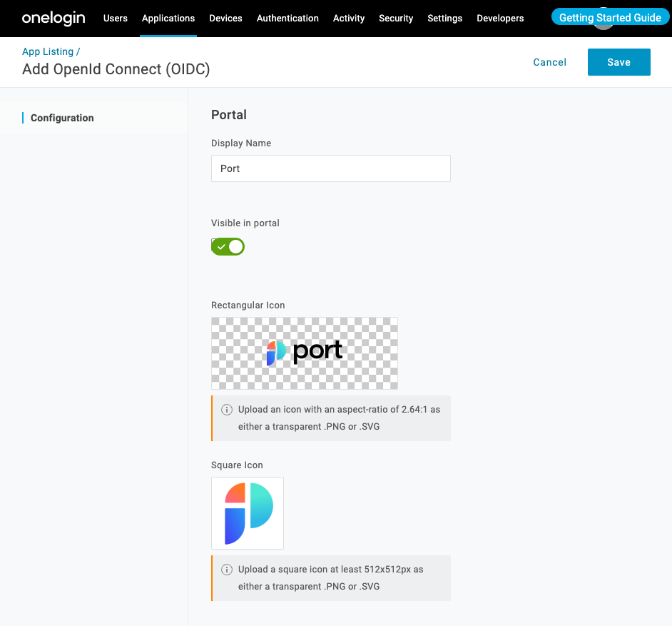Save the OpenId Connect app configuration
Viewport: 672px width, 626px height.
tap(618, 62)
